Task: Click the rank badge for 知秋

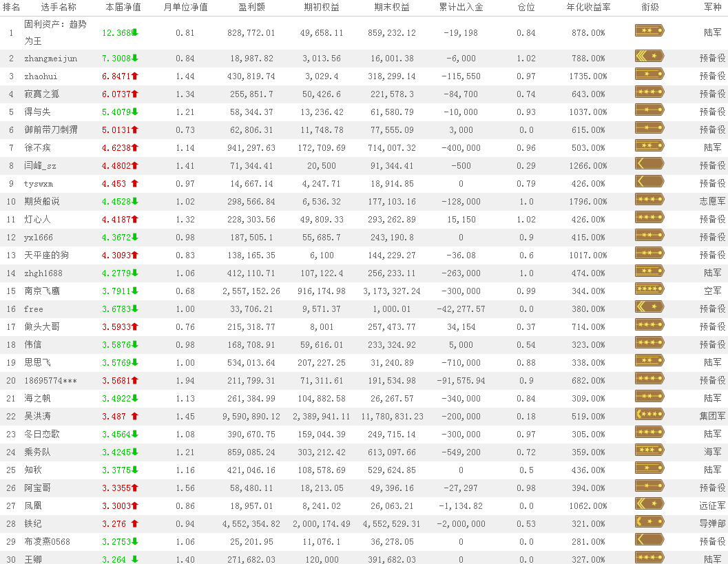Action: coord(649,468)
